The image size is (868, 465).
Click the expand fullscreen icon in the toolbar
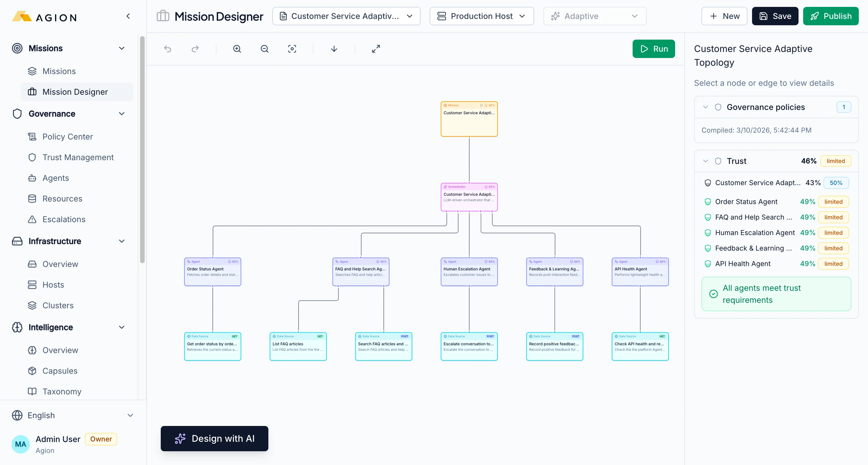(x=376, y=49)
